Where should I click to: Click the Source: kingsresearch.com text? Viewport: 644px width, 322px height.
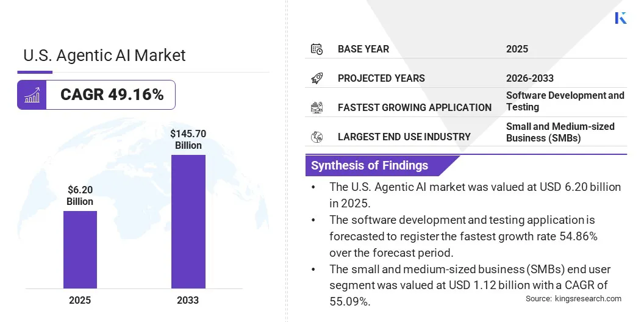[x=573, y=299]
